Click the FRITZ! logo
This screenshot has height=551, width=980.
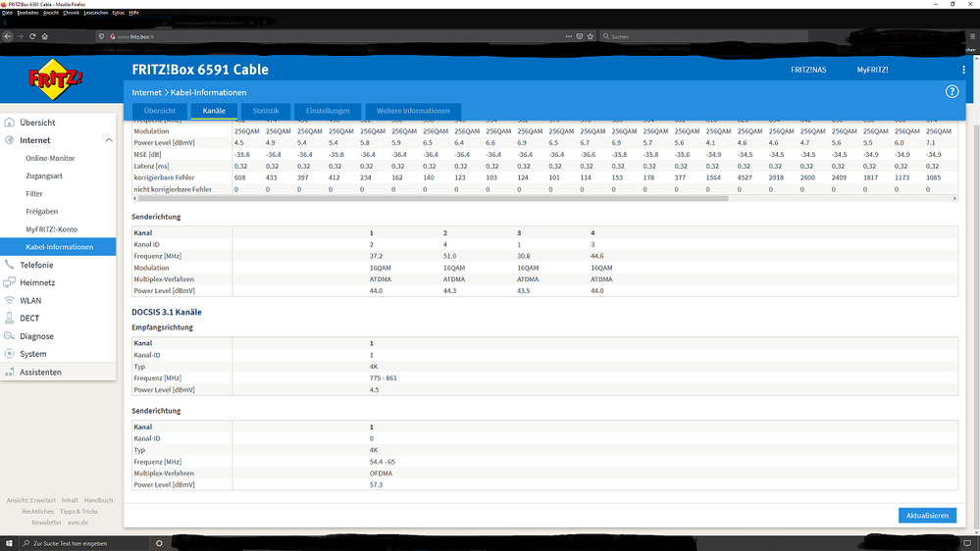[x=55, y=79]
